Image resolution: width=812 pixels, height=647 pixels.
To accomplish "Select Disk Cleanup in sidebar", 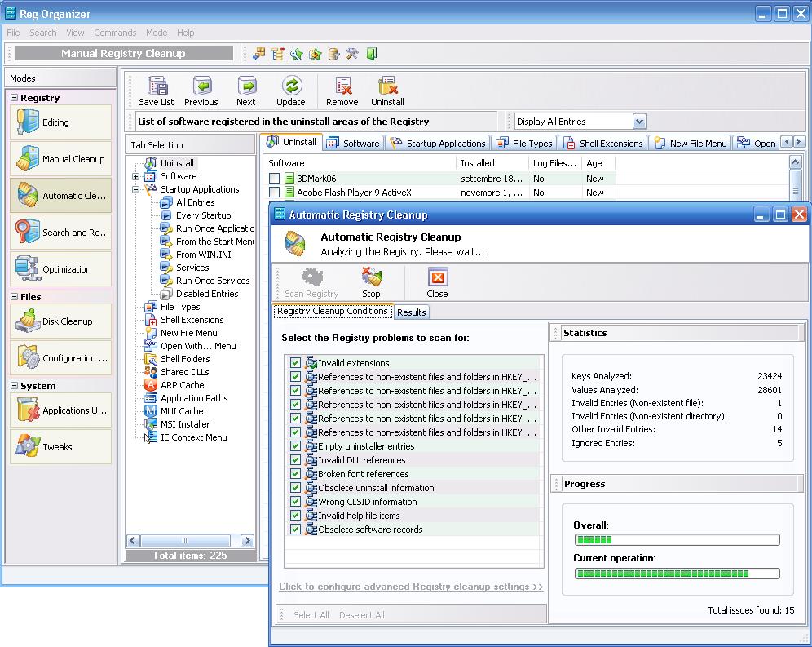I will pyautogui.click(x=60, y=321).
